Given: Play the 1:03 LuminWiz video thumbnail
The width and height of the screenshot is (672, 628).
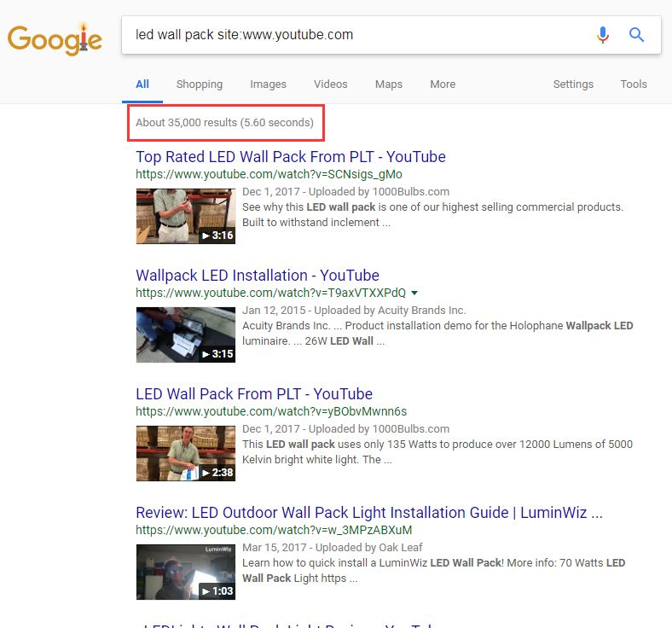Looking at the screenshot, I should pos(185,572).
